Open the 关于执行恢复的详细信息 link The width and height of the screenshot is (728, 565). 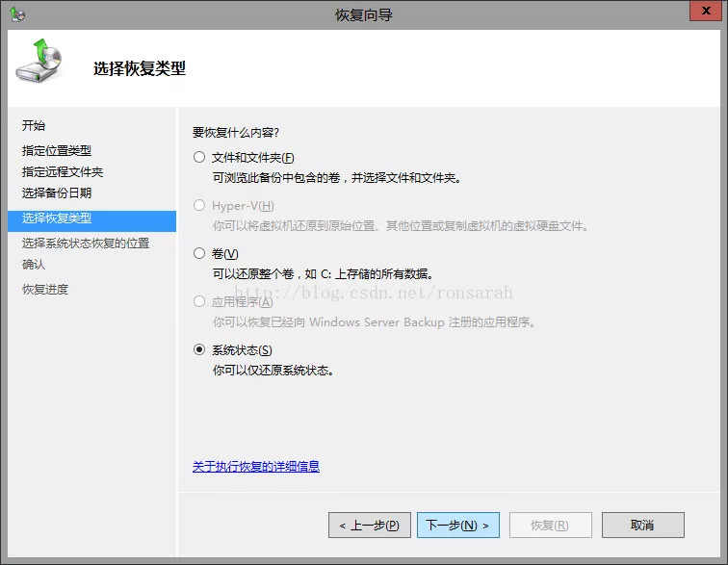256,467
